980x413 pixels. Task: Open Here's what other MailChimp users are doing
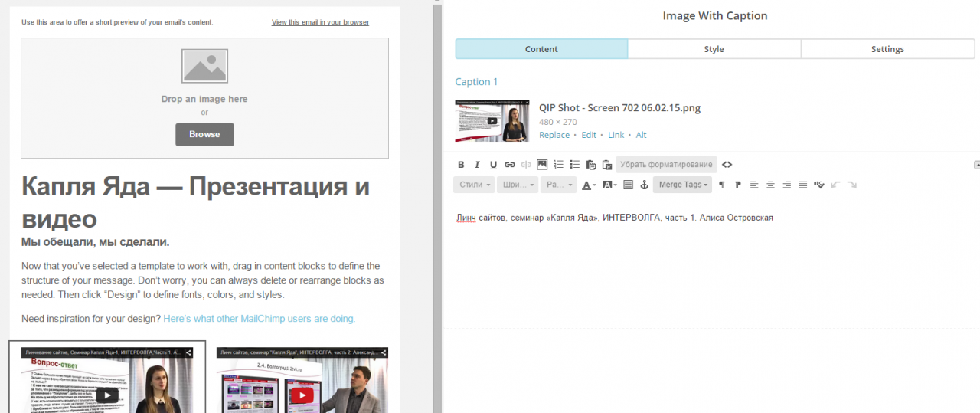pyautogui.click(x=259, y=319)
